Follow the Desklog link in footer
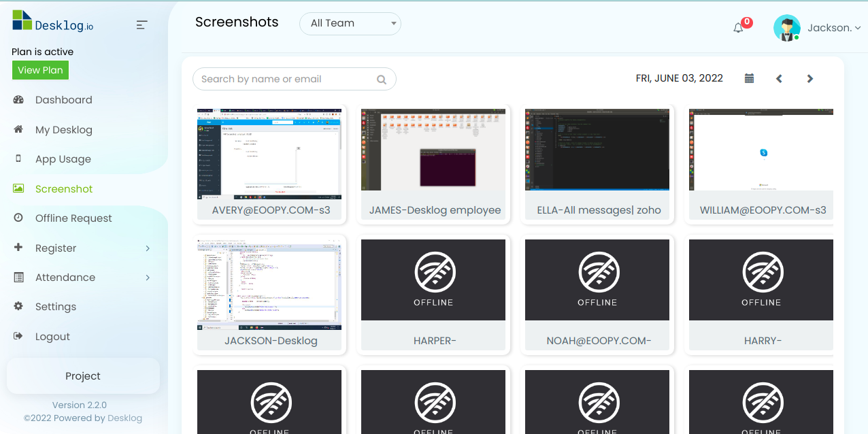This screenshot has height=434, width=868. (x=125, y=418)
